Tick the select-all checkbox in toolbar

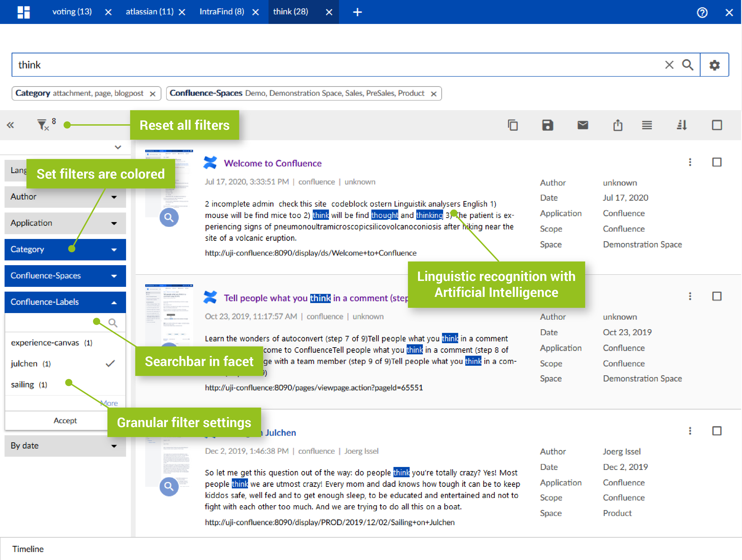(x=717, y=125)
